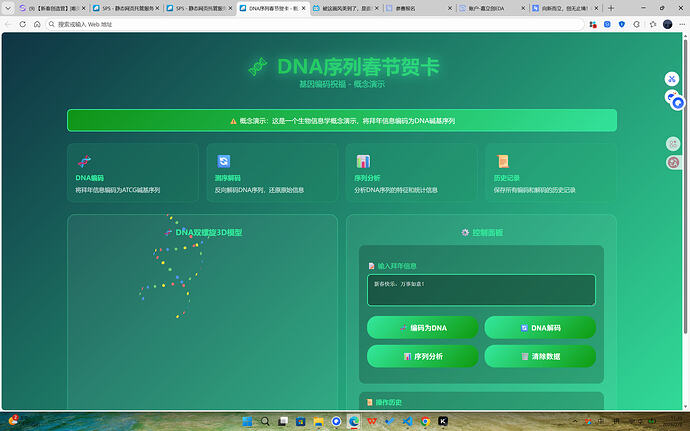Click the 保存所有编码和解码的历史记录 description
690x431 pixels.
click(534, 190)
